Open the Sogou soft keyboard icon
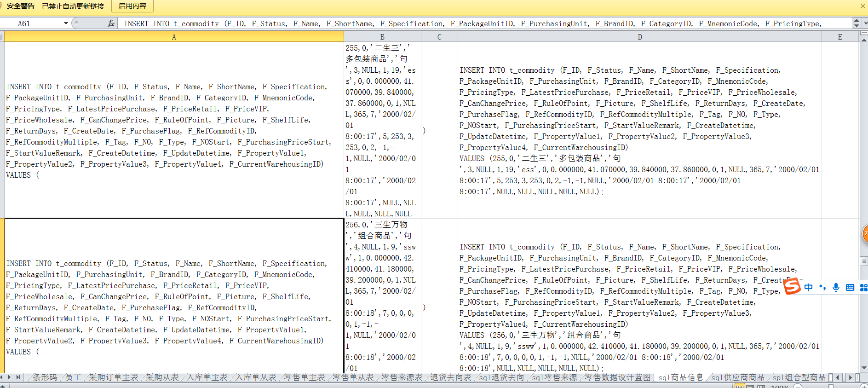This screenshot has height=388, width=868. (x=850, y=288)
